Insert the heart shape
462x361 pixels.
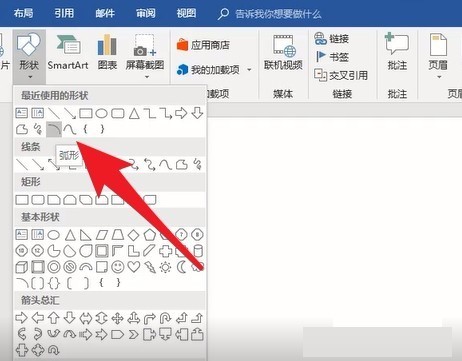[x=134, y=267]
